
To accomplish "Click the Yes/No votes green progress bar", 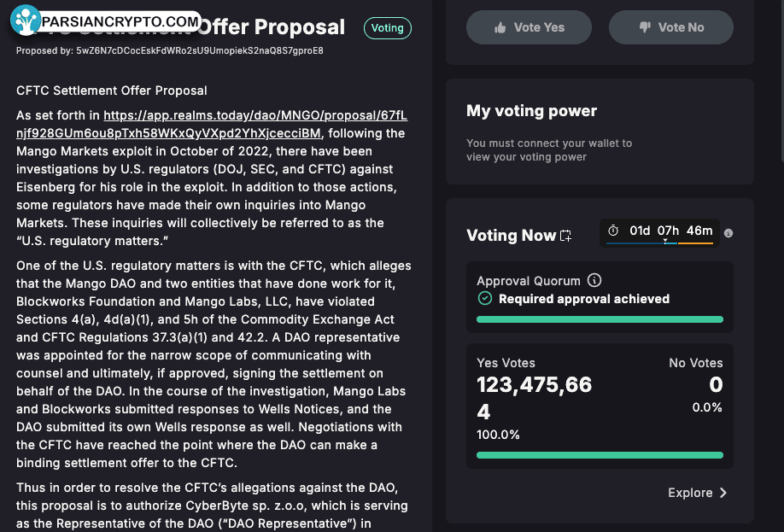I will click(600, 455).
